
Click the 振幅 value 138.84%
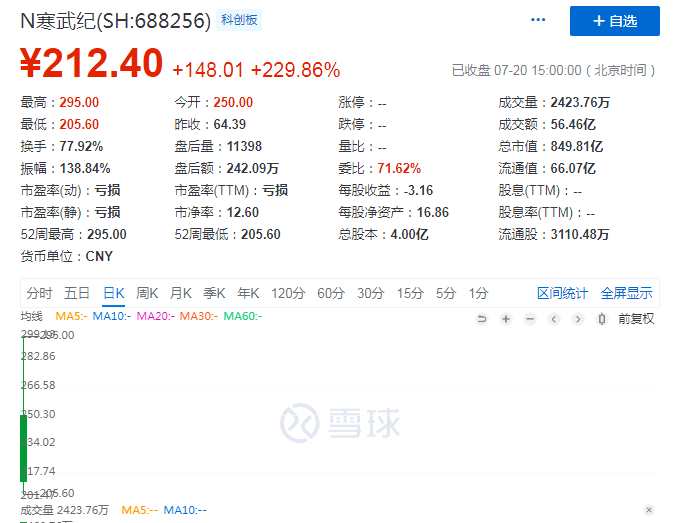point(85,168)
